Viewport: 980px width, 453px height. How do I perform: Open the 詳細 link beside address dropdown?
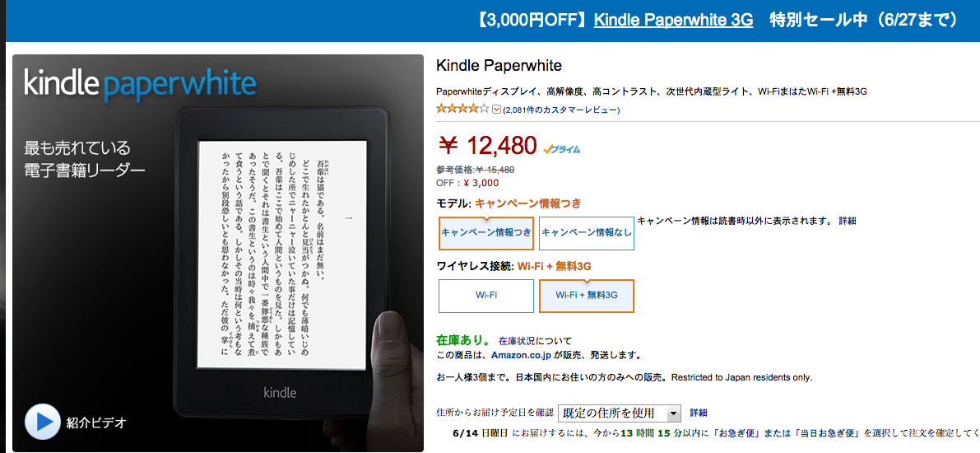tap(699, 413)
